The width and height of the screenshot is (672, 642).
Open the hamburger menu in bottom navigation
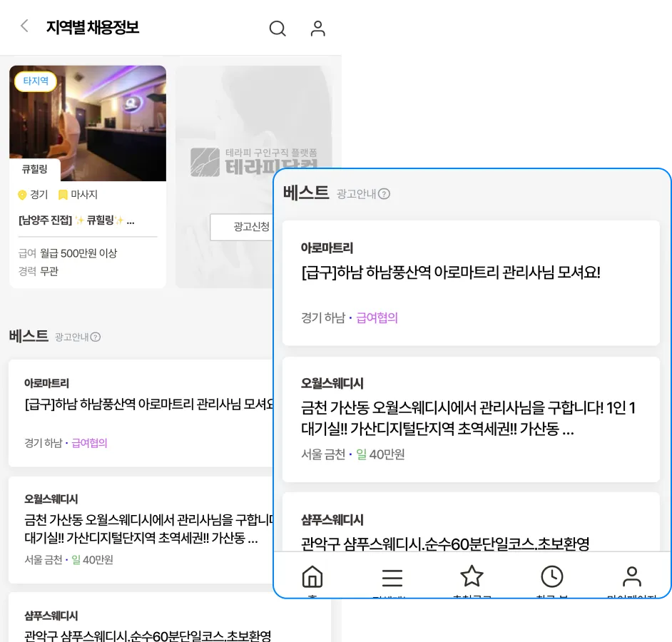point(392,577)
